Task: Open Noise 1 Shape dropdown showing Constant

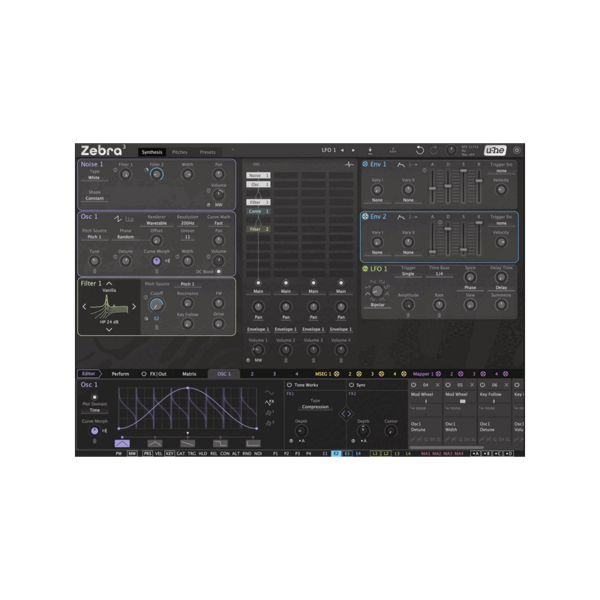Action: pos(95,198)
